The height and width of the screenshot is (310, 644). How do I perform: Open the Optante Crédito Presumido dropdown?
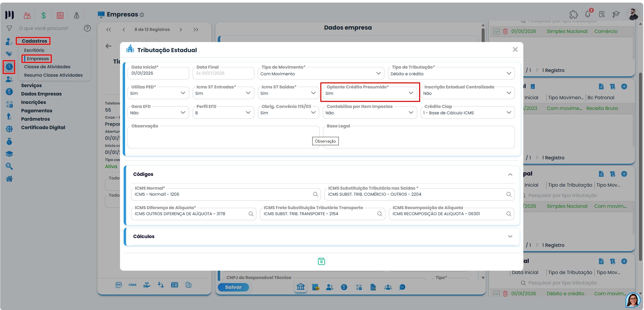pyautogui.click(x=369, y=93)
